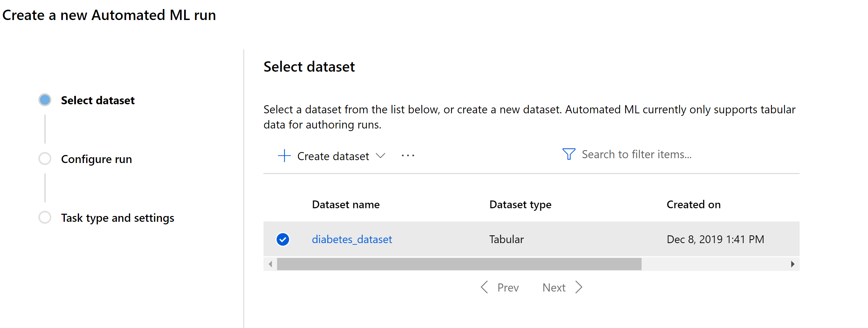Click the left arrow of the horizontal scrollbar

(270, 264)
